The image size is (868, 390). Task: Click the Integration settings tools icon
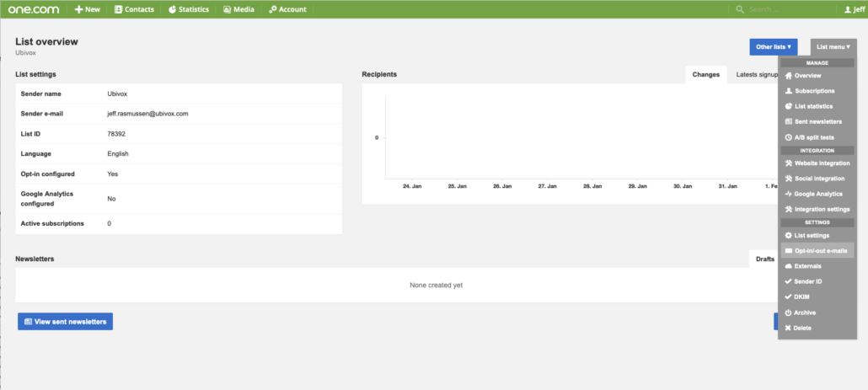789,210
